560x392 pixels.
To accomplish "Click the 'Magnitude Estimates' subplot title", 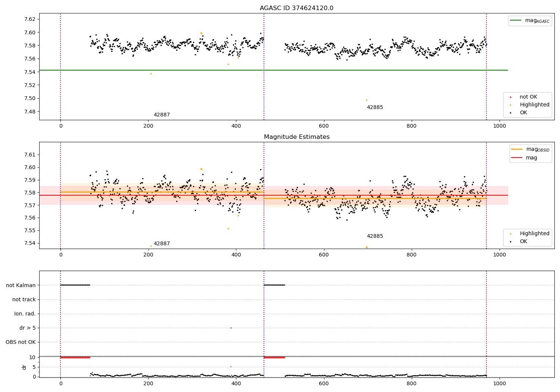I will (296, 137).
